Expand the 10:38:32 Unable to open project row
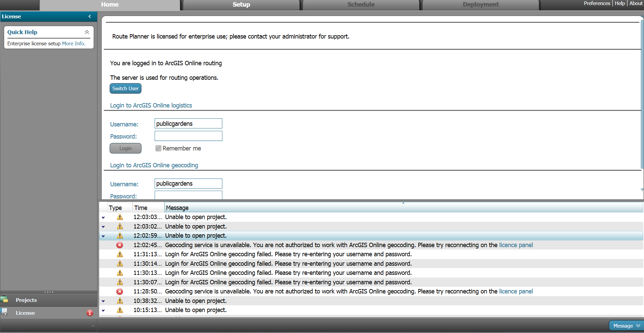This screenshot has height=333, width=644. (103, 301)
